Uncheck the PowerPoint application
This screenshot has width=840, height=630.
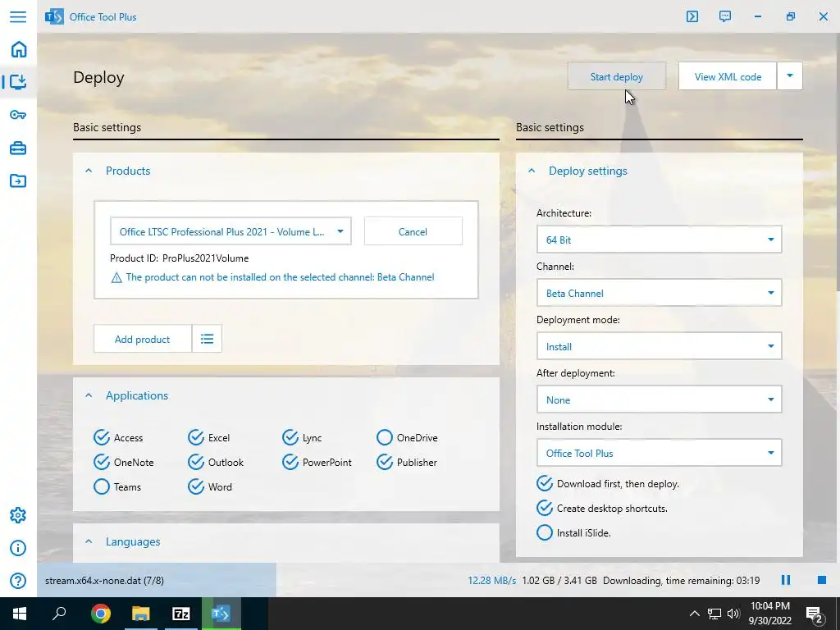pyautogui.click(x=317, y=462)
